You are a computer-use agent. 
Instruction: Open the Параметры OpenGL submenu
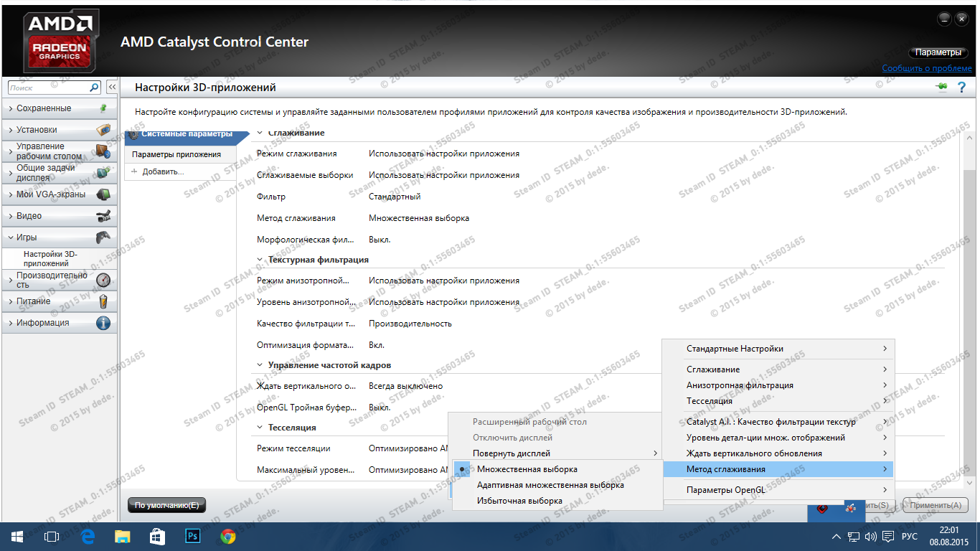pos(778,490)
